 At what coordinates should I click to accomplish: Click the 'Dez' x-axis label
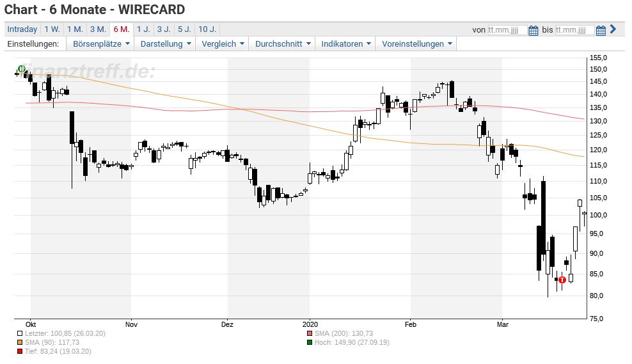click(227, 324)
